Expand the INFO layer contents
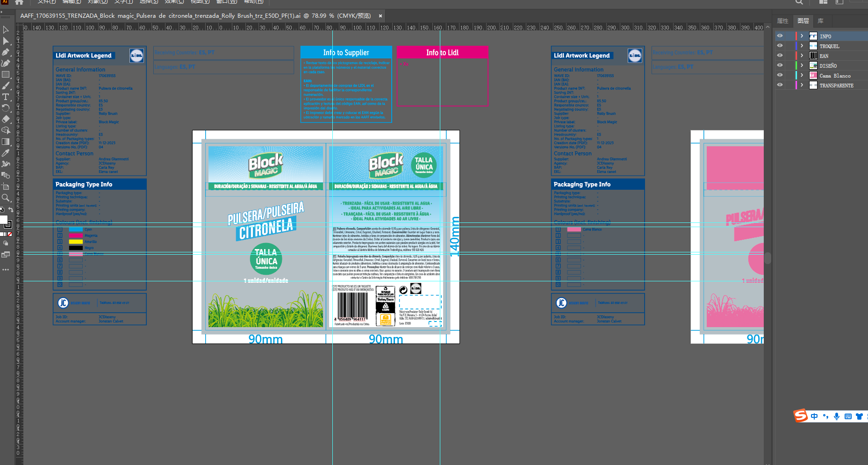 coord(802,36)
